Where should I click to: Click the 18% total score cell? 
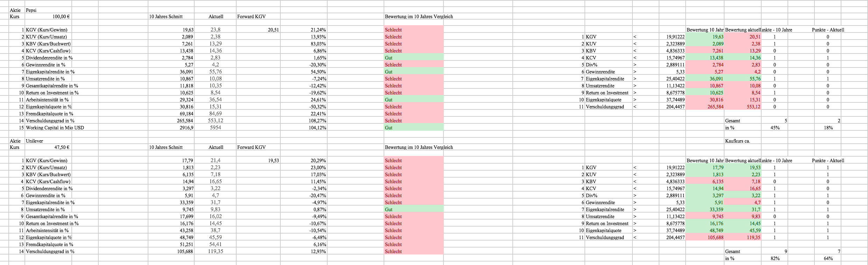tap(828, 128)
